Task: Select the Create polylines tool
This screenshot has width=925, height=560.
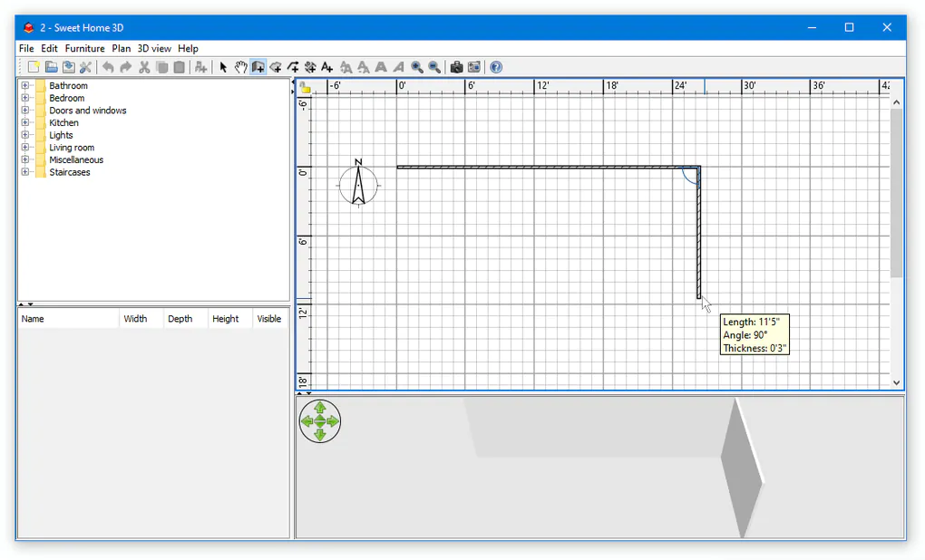Action: coord(293,67)
